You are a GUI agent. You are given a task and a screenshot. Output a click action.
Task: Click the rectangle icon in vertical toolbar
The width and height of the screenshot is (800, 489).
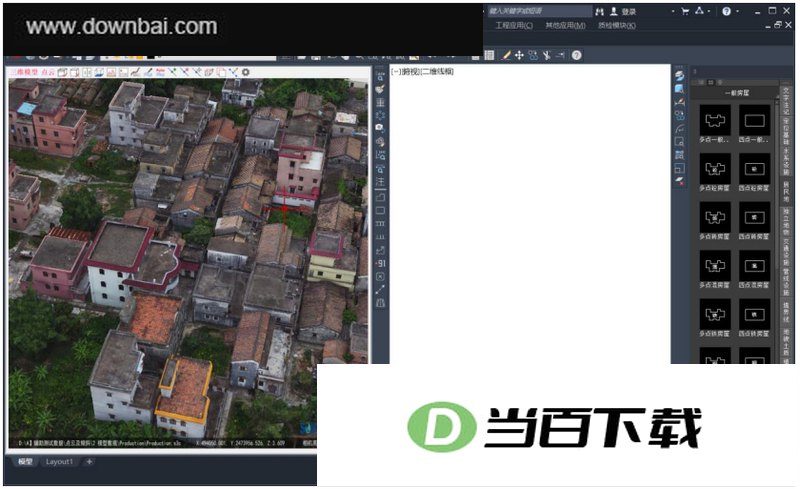coord(380,210)
